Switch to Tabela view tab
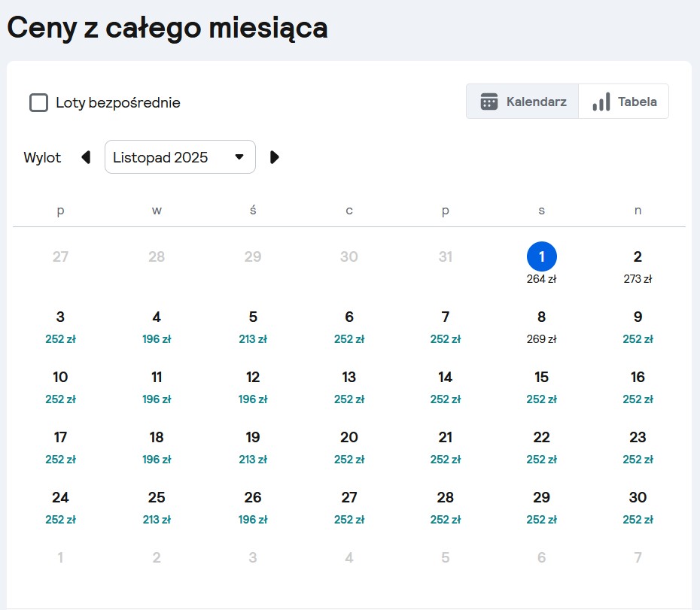 pyautogui.click(x=624, y=102)
